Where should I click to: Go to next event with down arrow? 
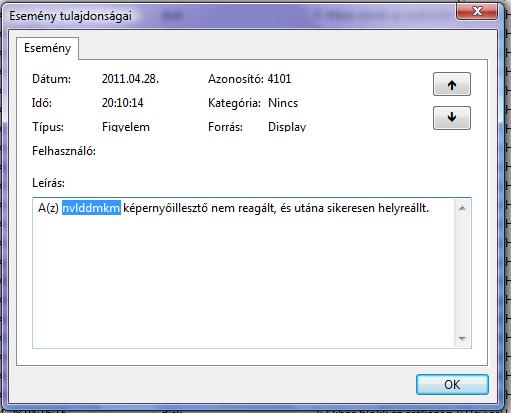pos(452,118)
